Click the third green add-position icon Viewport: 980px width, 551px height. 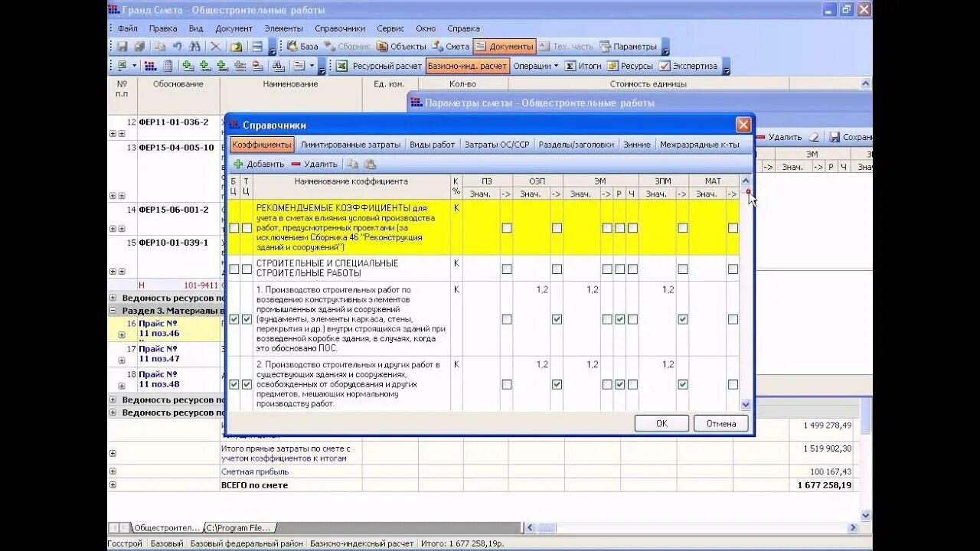(x=223, y=66)
